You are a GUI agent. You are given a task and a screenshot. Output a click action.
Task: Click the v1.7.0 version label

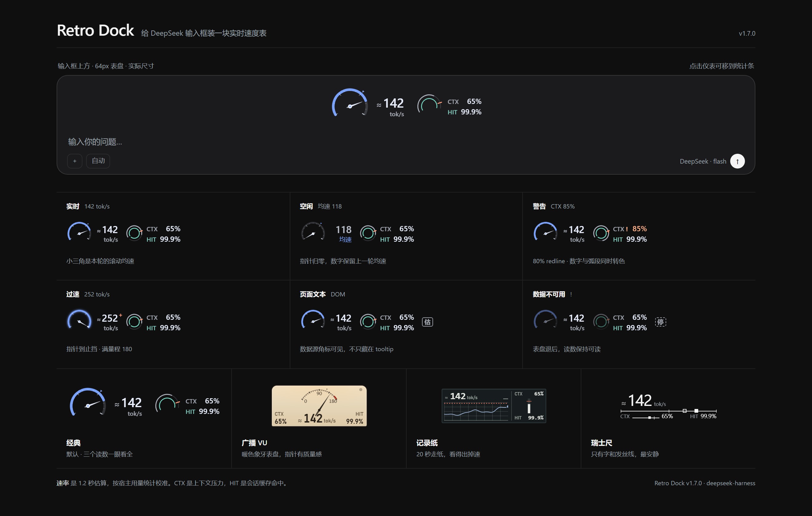747,34
